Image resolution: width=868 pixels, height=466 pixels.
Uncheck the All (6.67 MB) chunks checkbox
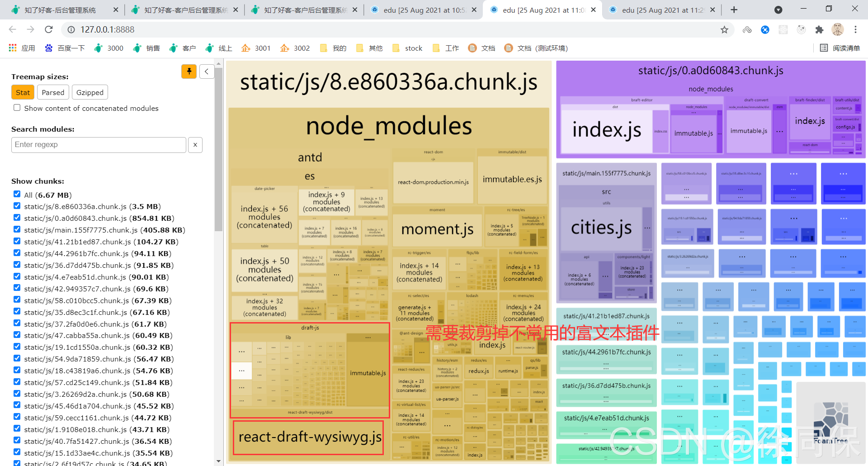pyautogui.click(x=17, y=194)
